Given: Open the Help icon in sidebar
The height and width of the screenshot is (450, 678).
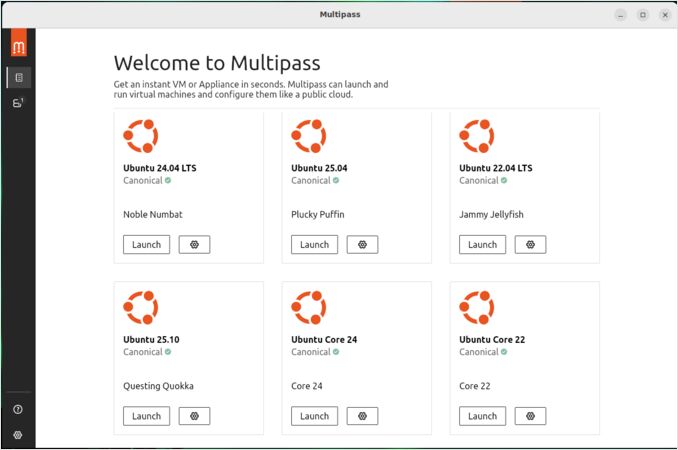Looking at the screenshot, I should pos(18,410).
